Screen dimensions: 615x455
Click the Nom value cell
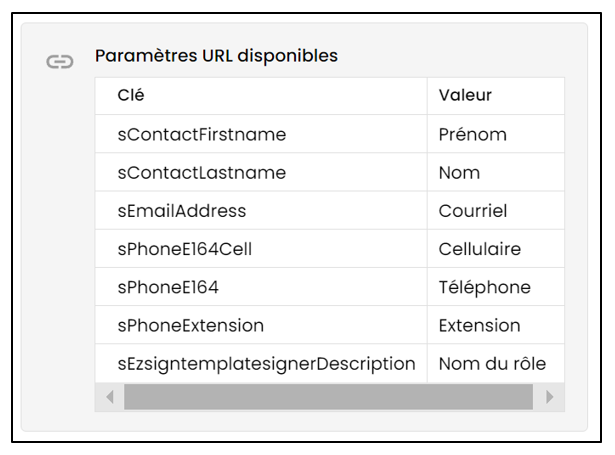(x=496, y=173)
